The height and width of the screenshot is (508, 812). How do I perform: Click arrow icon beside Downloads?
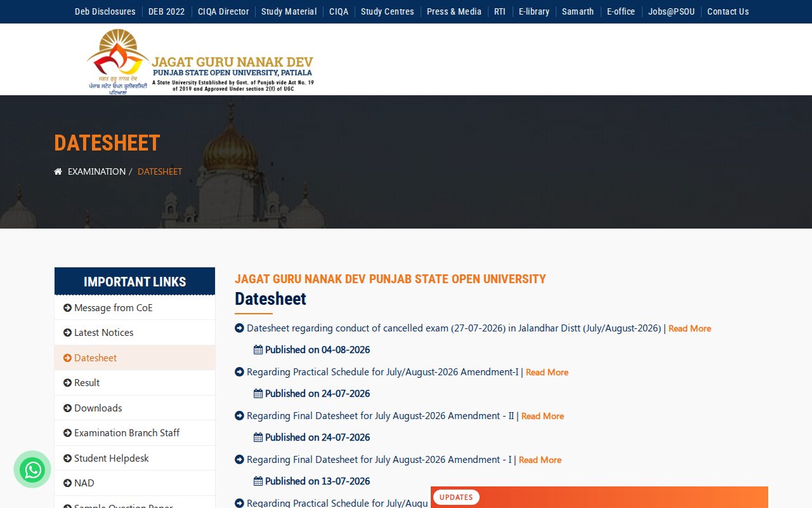click(x=67, y=408)
